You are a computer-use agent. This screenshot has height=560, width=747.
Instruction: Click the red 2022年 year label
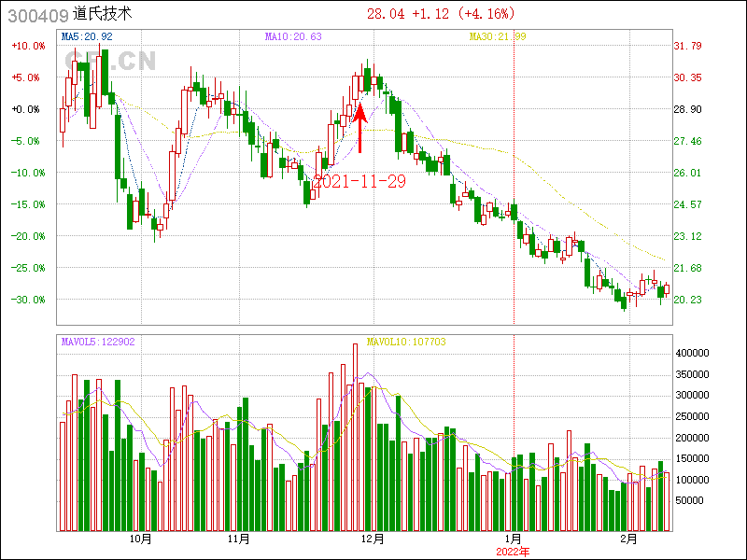(x=513, y=551)
